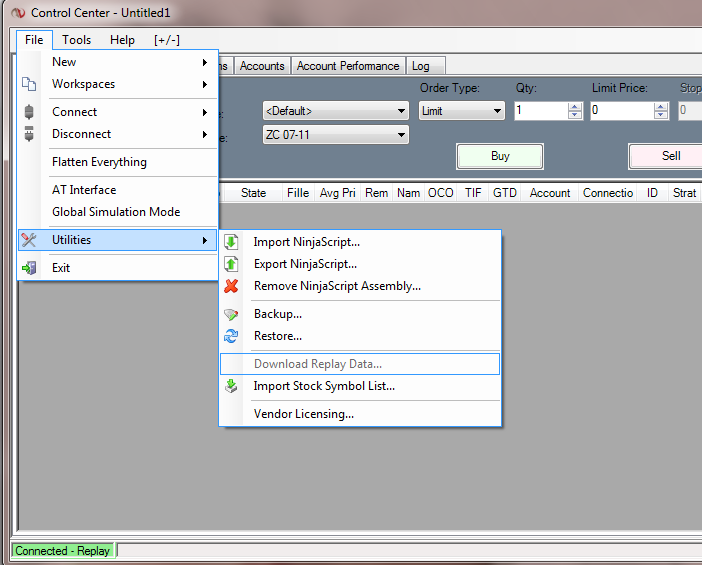702x565 pixels.
Task: Expand the Utilities submenu arrow
Action: pyautogui.click(x=205, y=240)
